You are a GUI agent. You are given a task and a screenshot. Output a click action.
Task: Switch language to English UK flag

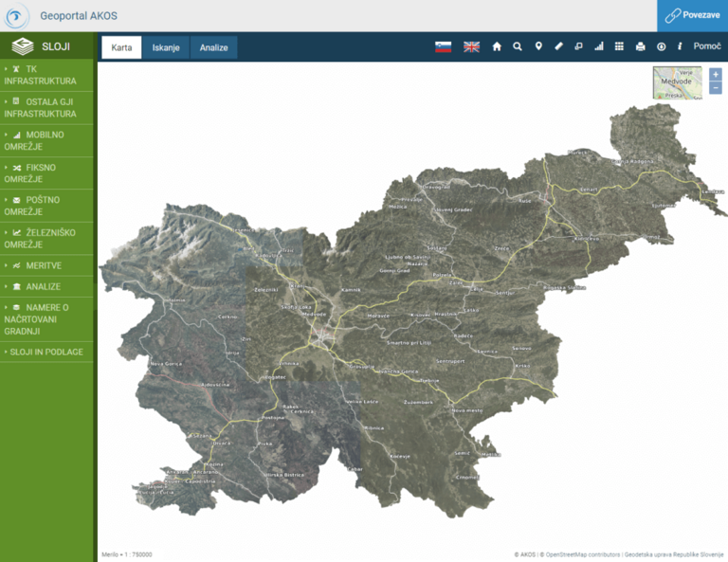point(471,46)
